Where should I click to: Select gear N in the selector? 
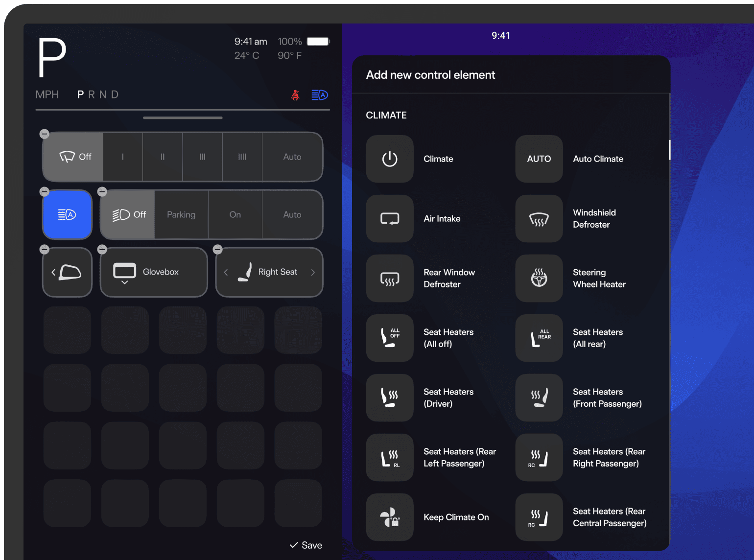[x=103, y=94]
